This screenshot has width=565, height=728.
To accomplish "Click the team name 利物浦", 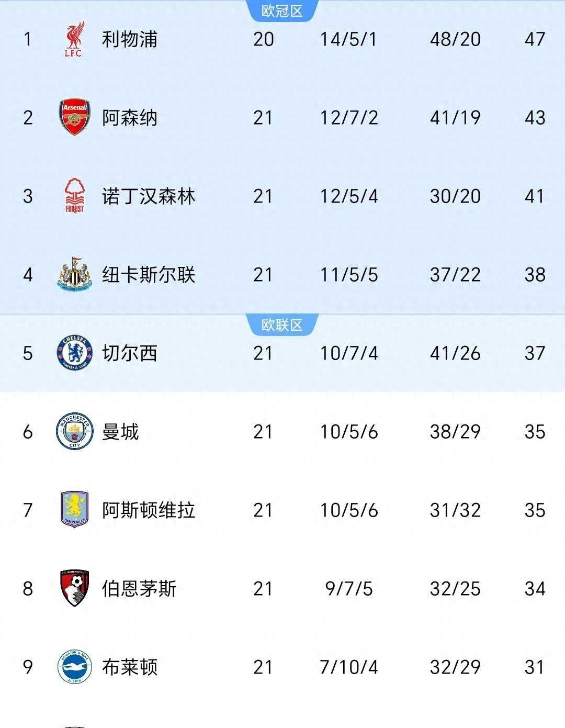I will point(129,39).
